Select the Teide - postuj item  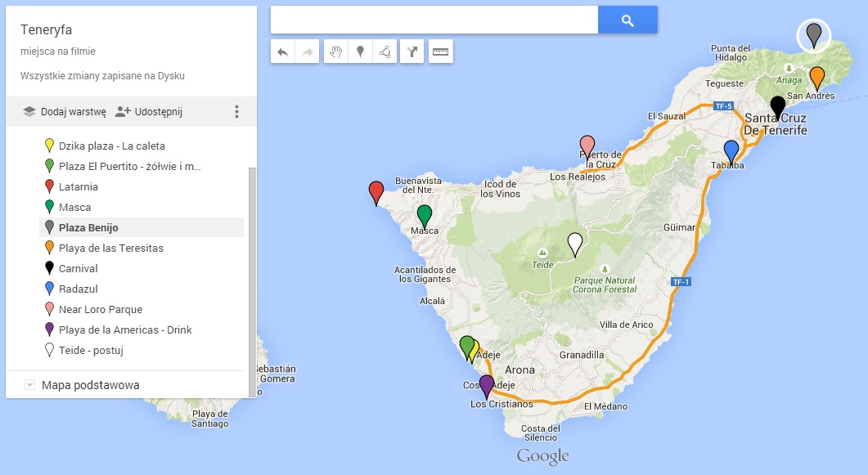point(142,351)
